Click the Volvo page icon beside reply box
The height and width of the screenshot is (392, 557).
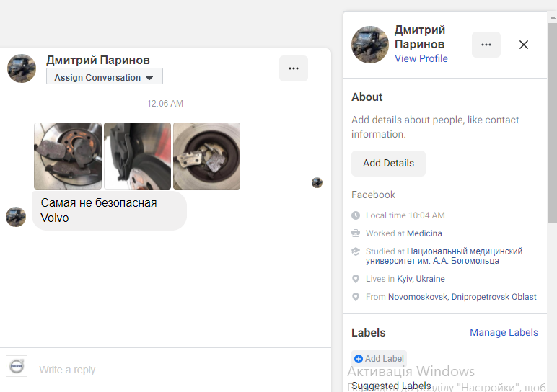pyautogui.click(x=17, y=366)
